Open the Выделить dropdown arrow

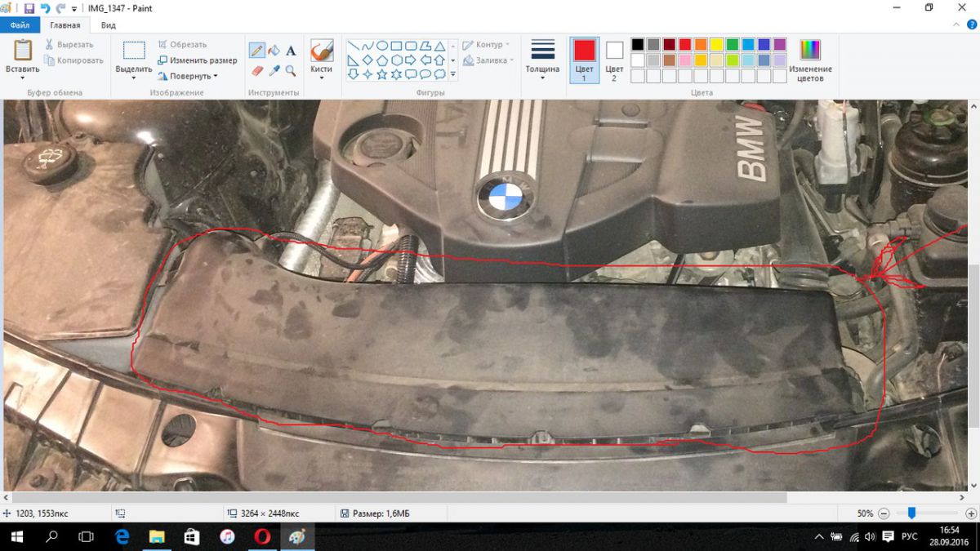click(x=134, y=78)
